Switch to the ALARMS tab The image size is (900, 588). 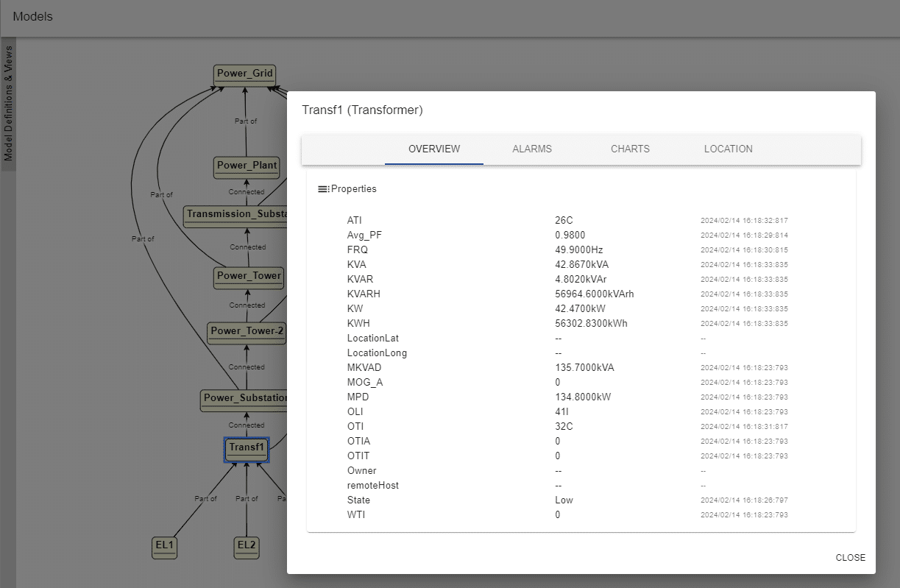pos(531,149)
